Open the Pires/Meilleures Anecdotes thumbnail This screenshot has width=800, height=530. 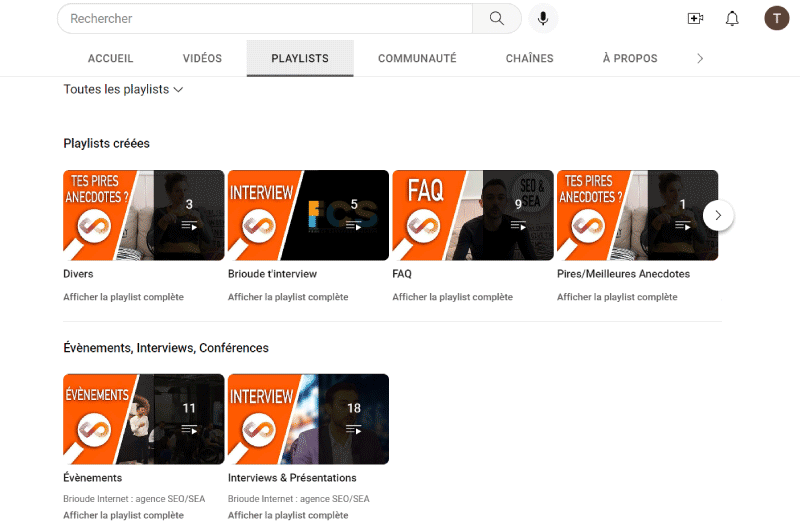[x=637, y=215]
